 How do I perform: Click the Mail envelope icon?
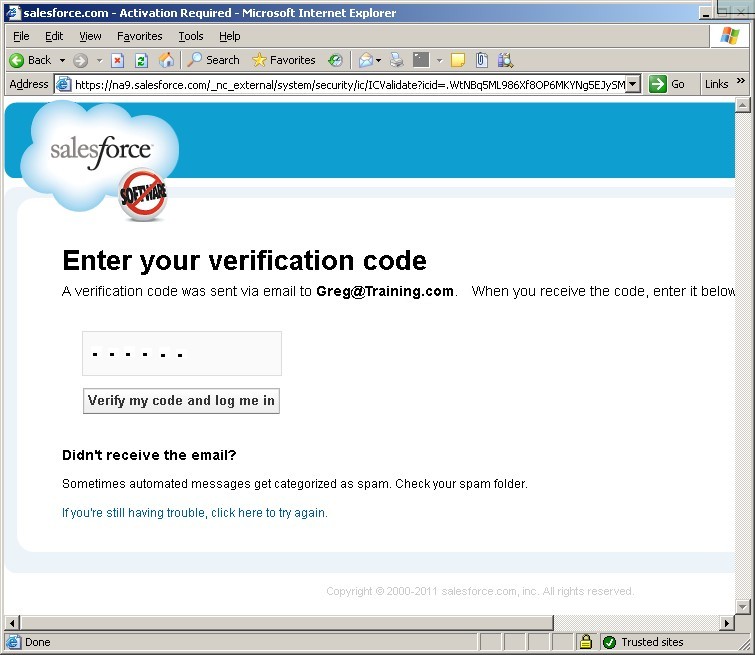pos(366,60)
